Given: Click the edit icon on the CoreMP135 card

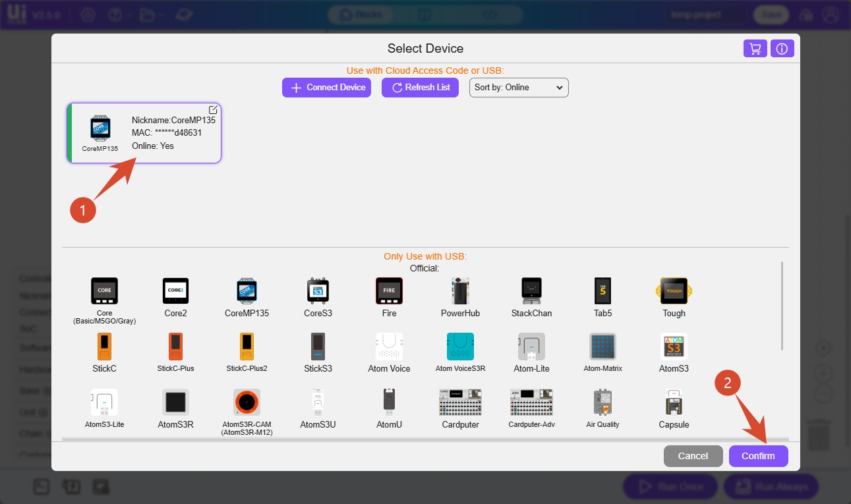Looking at the screenshot, I should 213,110.
